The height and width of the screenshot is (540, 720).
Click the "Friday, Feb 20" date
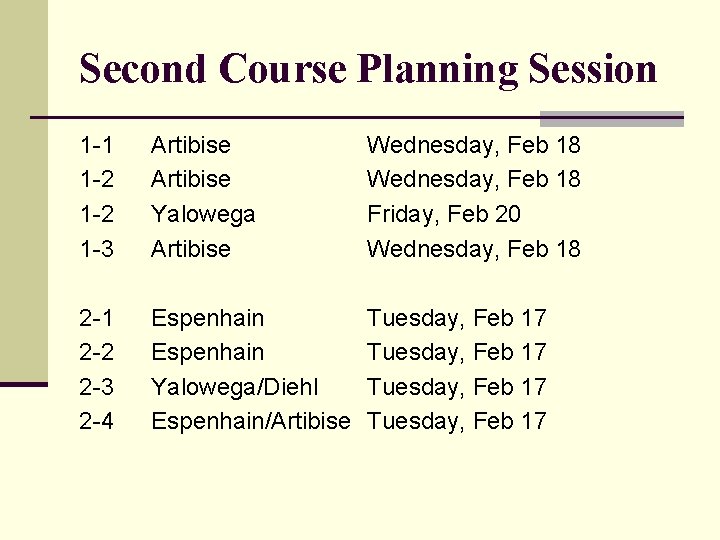point(444,214)
